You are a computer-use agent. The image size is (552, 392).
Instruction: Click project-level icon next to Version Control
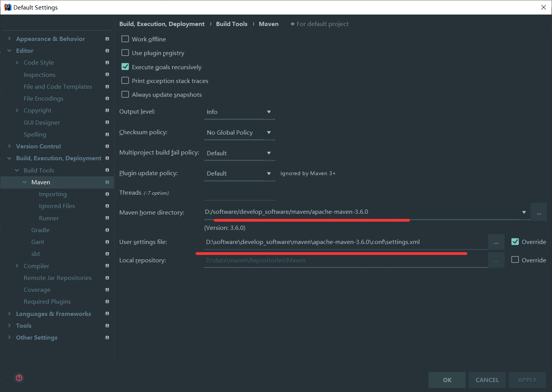pyautogui.click(x=107, y=146)
